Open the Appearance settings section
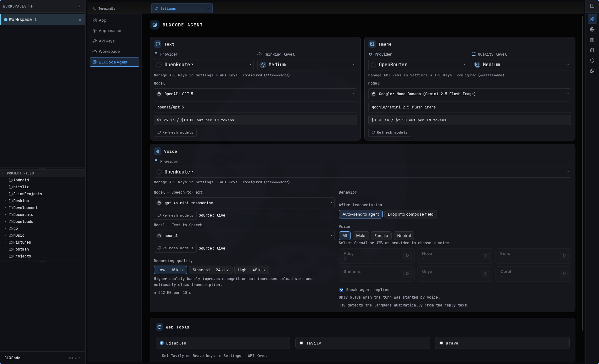 (115, 31)
